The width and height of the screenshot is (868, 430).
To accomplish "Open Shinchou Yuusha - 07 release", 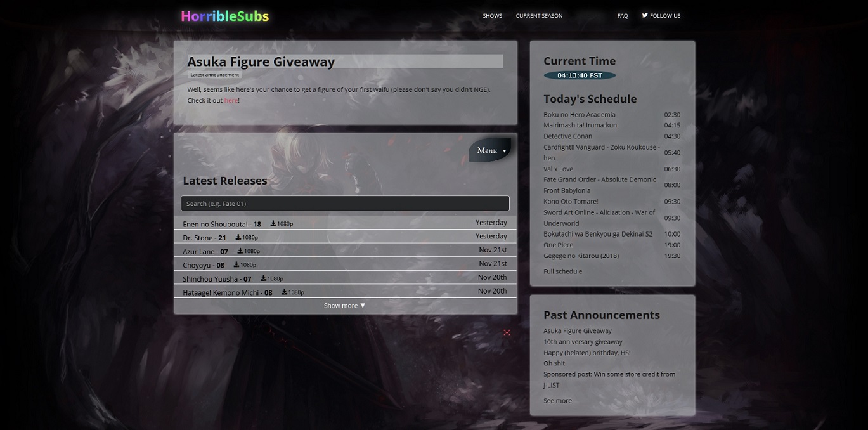I will [217, 279].
